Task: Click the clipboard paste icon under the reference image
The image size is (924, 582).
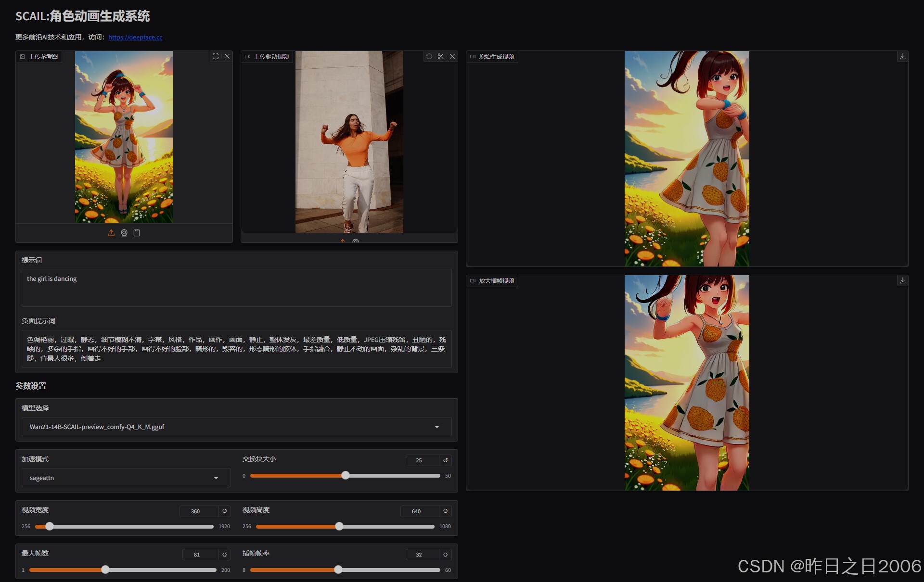Action: click(137, 233)
